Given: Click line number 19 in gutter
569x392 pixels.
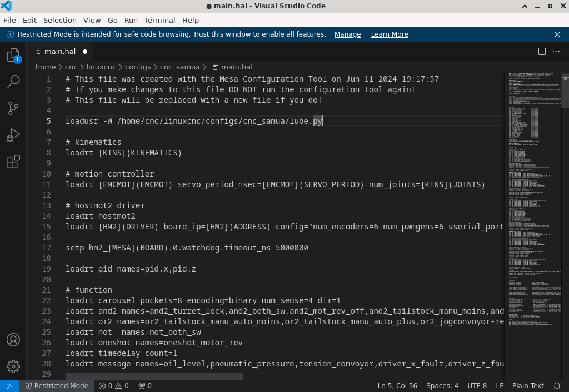Looking at the screenshot, I should 47,269.
